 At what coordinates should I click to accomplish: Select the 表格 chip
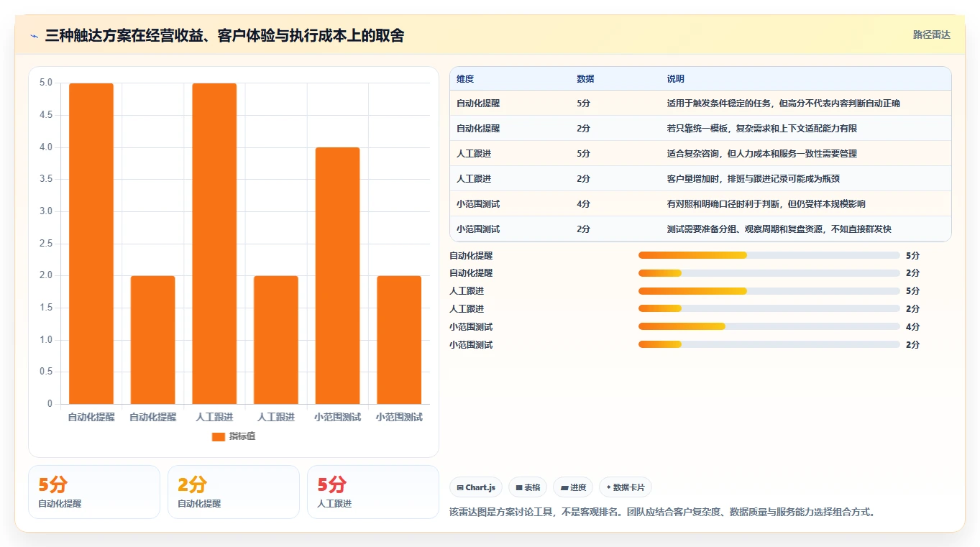tap(528, 487)
